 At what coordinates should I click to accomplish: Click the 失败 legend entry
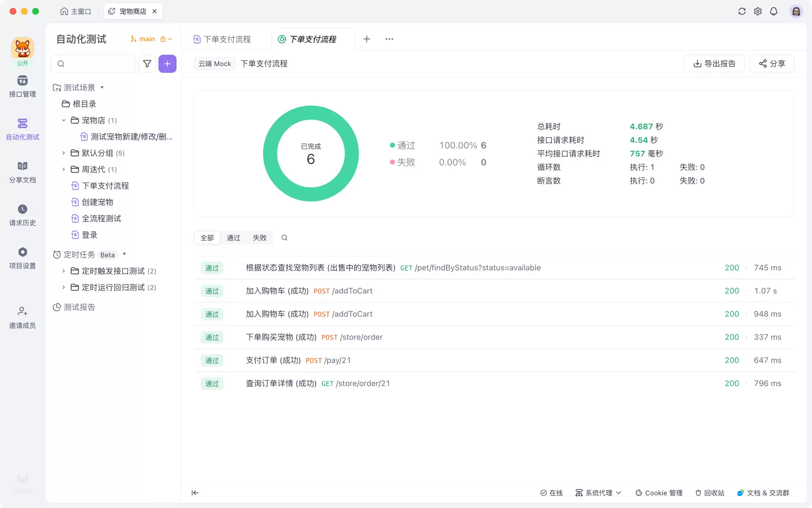(402, 162)
